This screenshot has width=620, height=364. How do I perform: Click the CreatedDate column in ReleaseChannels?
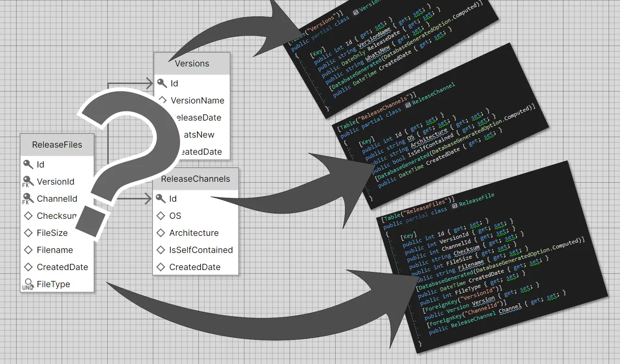point(195,267)
